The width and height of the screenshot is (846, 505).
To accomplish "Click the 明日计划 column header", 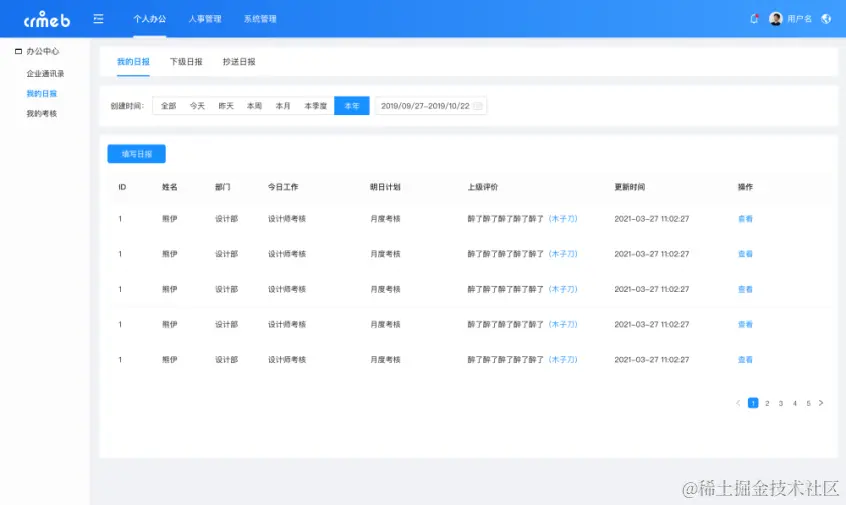I will coord(385,187).
